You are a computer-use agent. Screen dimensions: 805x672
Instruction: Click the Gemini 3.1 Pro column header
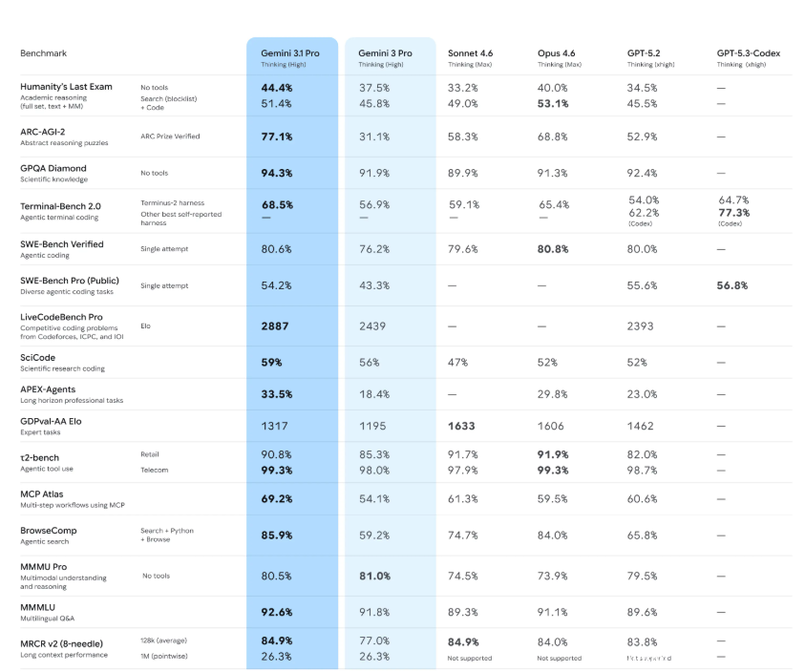coord(290,53)
